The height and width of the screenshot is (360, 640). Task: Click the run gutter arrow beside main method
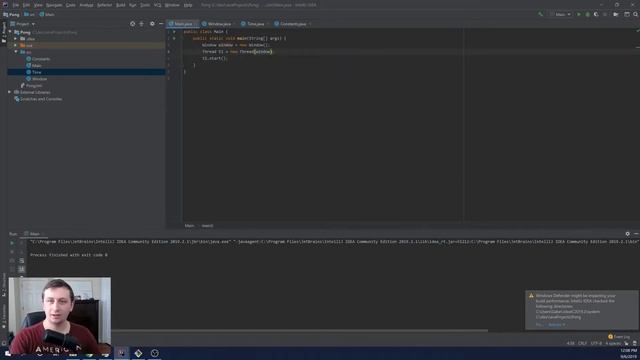[x=174, y=38]
